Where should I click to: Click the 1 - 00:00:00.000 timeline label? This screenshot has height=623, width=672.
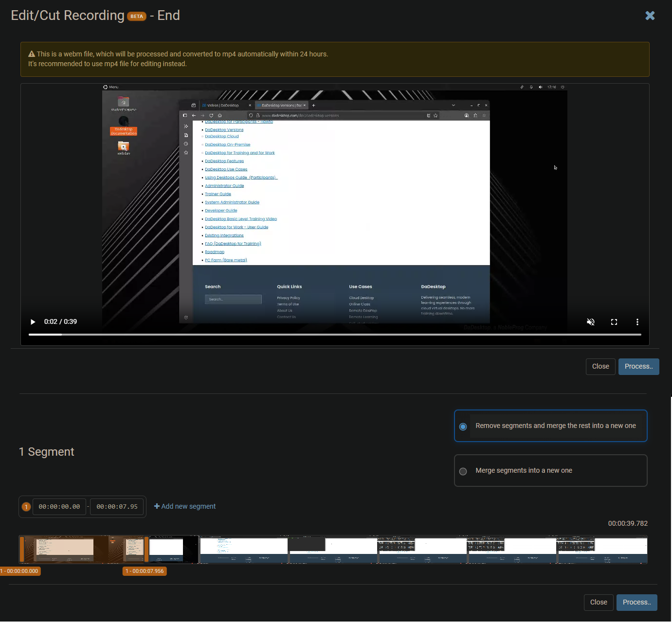coord(20,571)
